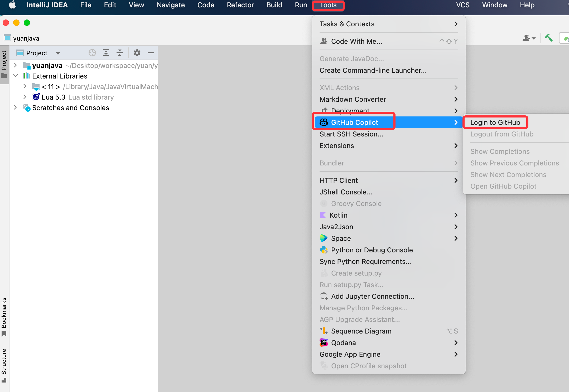Click the green hammer Build icon

tap(549, 38)
